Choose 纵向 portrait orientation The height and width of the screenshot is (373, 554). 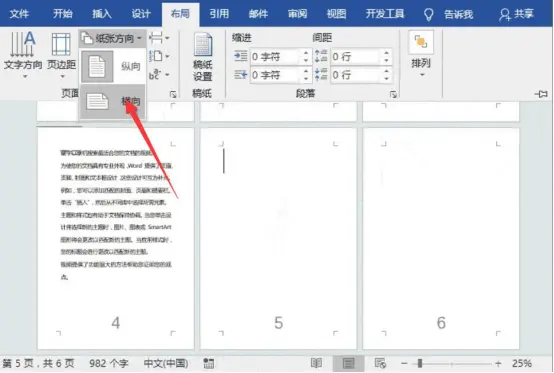pos(112,66)
